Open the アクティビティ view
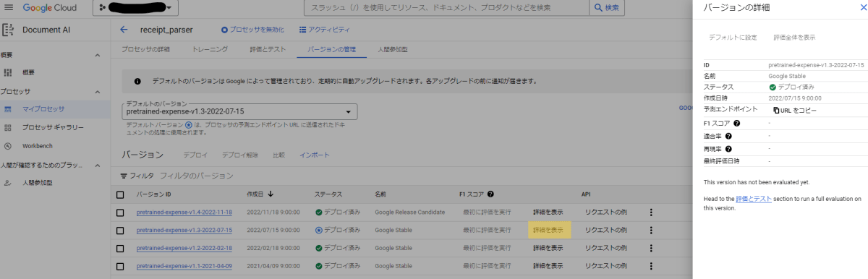The image size is (868, 279). (324, 30)
